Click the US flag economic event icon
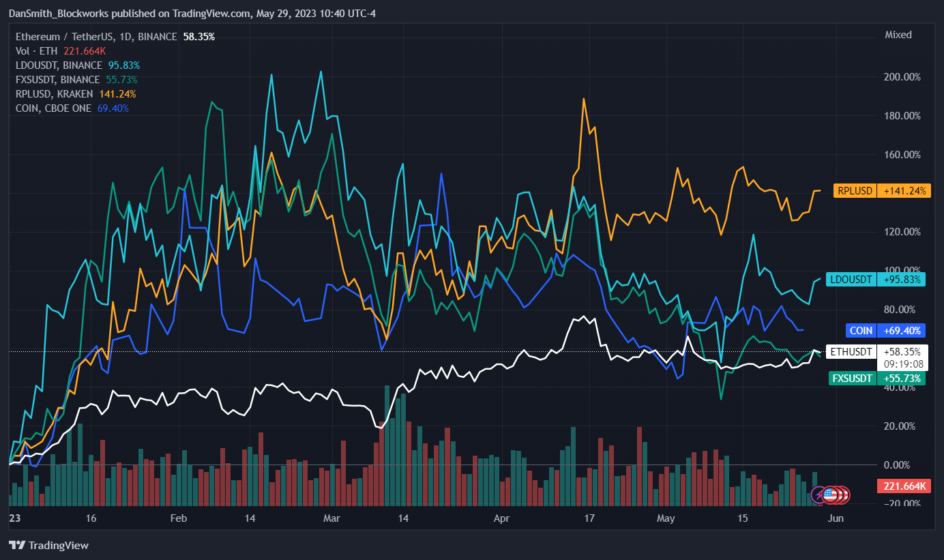Viewport: 944px width, 560px height. (830, 494)
